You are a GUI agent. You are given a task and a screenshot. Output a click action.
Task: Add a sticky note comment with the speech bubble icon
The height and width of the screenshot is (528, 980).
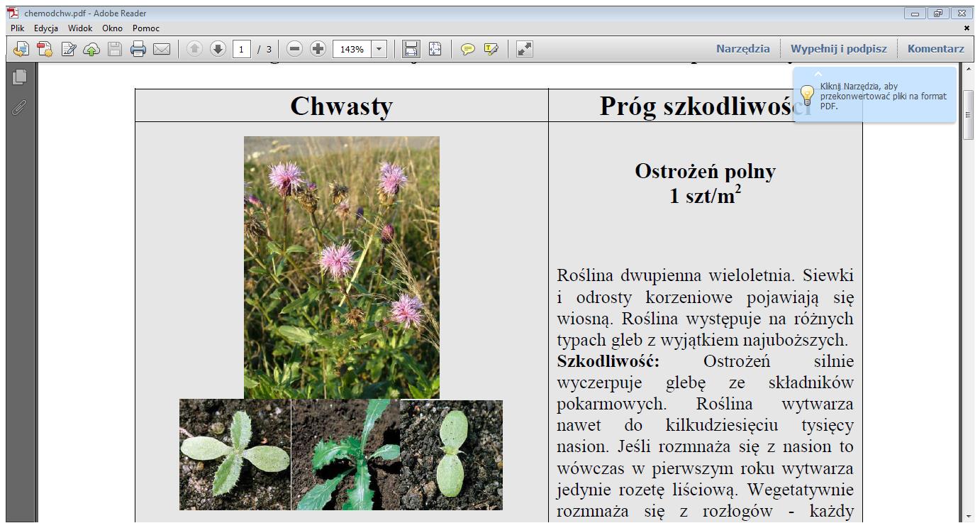click(x=468, y=49)
